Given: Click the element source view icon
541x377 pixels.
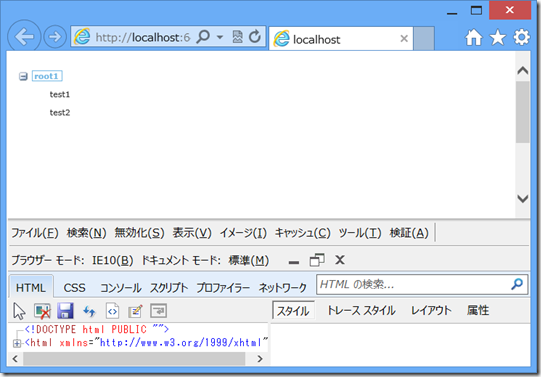Looking at the screenshot, I should point(112,311).
